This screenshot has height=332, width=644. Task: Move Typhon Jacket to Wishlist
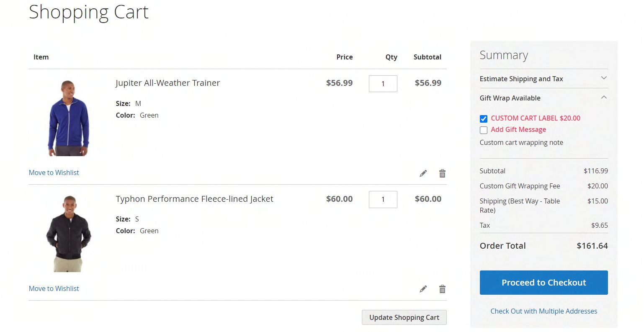coord(54,288)
